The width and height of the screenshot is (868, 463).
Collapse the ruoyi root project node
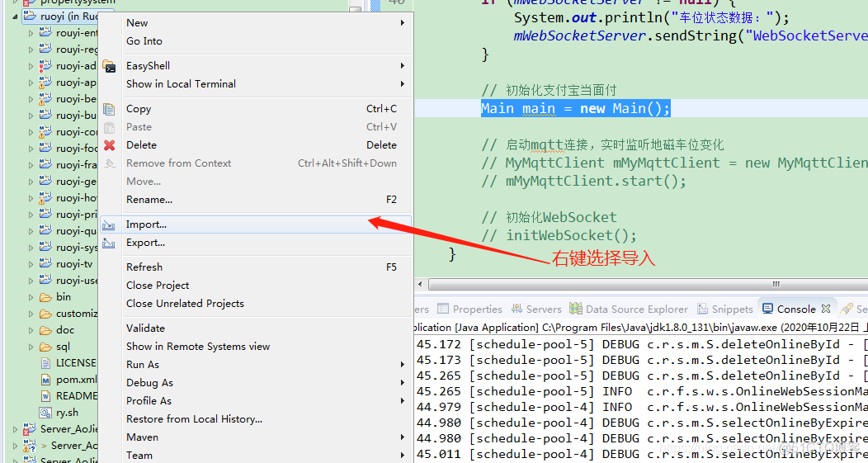[x=14, y=17]
